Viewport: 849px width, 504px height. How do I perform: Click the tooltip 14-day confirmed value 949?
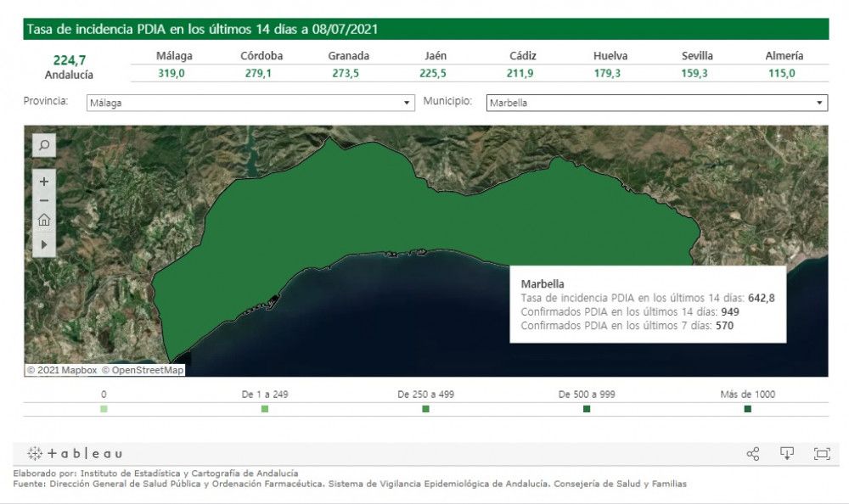(x=730, y=312)
